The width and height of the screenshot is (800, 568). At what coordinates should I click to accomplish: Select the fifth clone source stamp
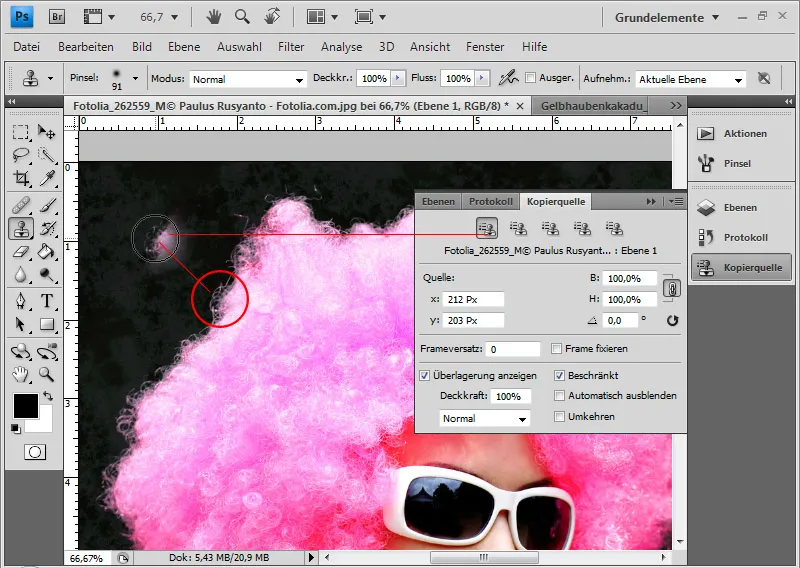click(x=614, y=228)
